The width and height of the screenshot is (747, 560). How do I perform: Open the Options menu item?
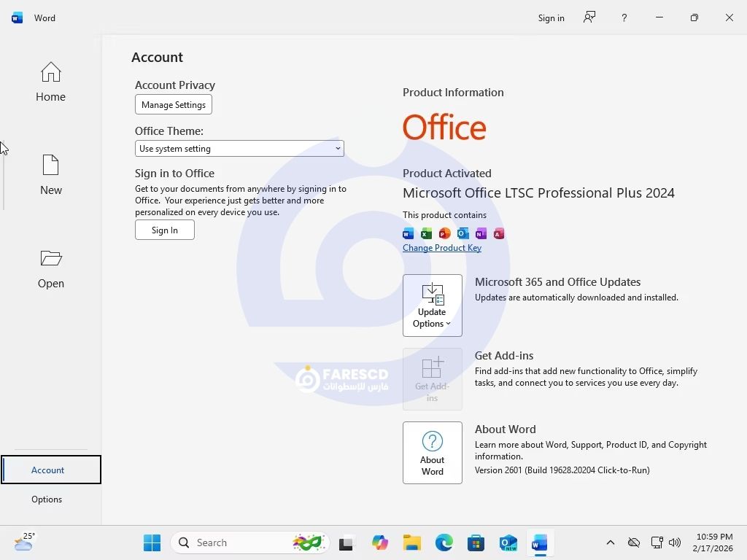(x=47, y=499)
